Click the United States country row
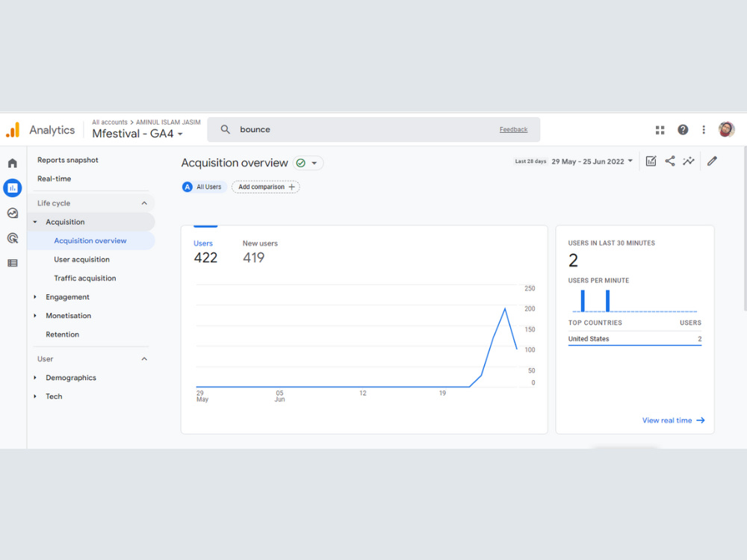Image resolution: width=747 pixels, height=560 pixels. pos(634,339)
